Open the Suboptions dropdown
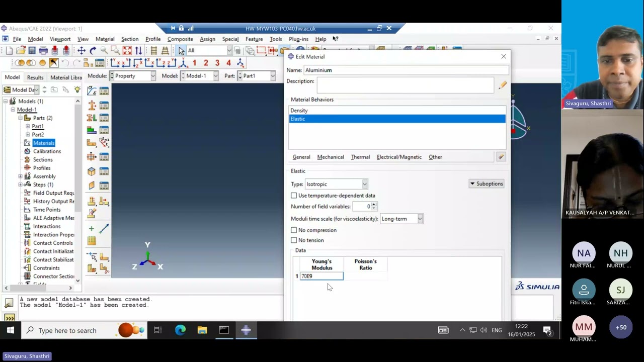 487,184
